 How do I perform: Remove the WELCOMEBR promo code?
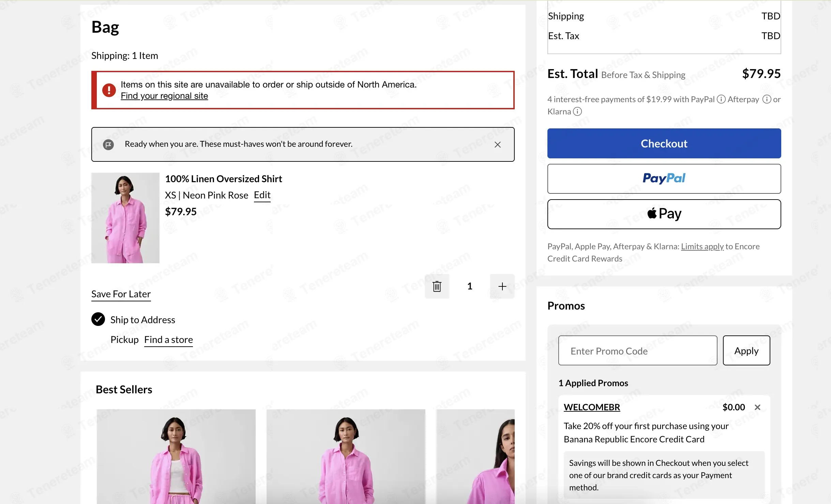click(757, 407)
